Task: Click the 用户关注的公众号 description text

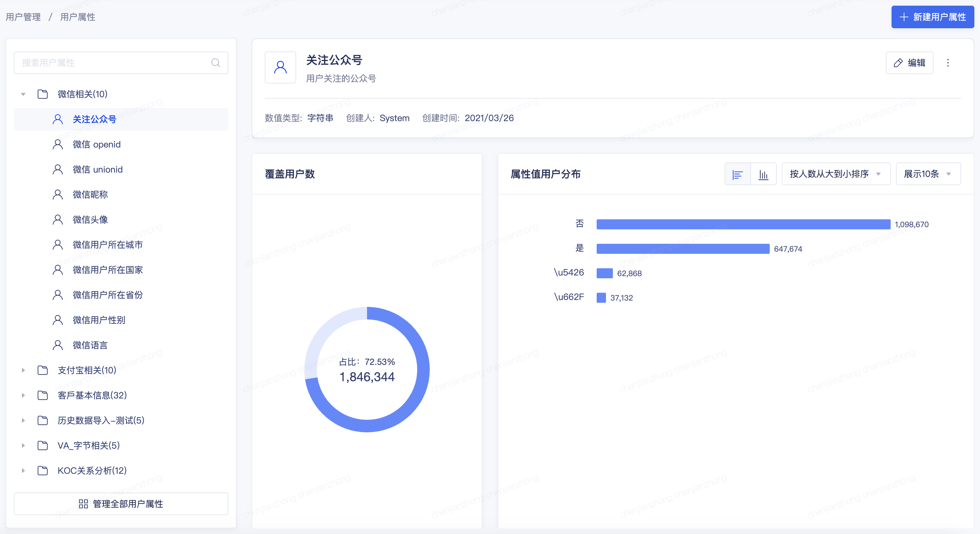Action: click(x=341, y=78)
